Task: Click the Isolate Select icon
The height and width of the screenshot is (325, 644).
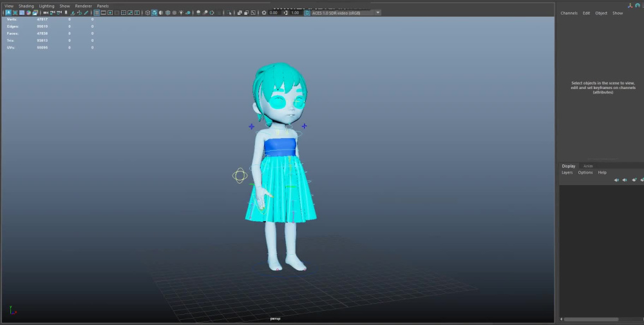Action: (x=229, y=13)
